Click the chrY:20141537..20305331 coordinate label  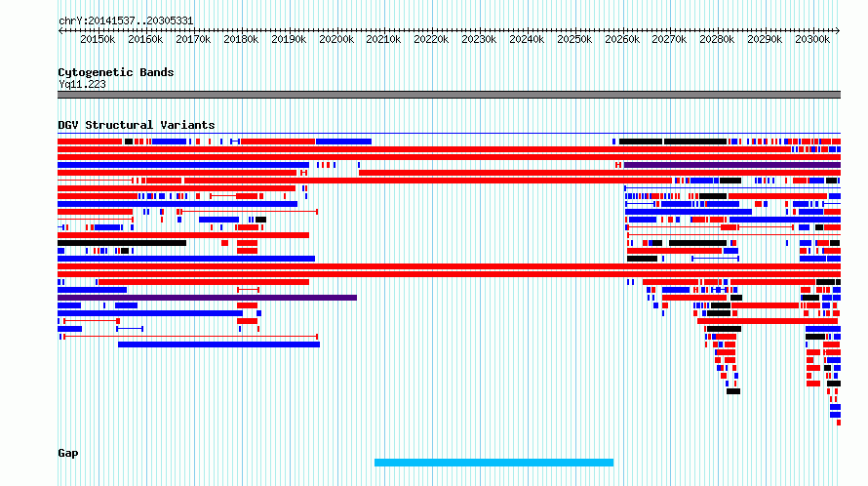[x=126, y=21]
